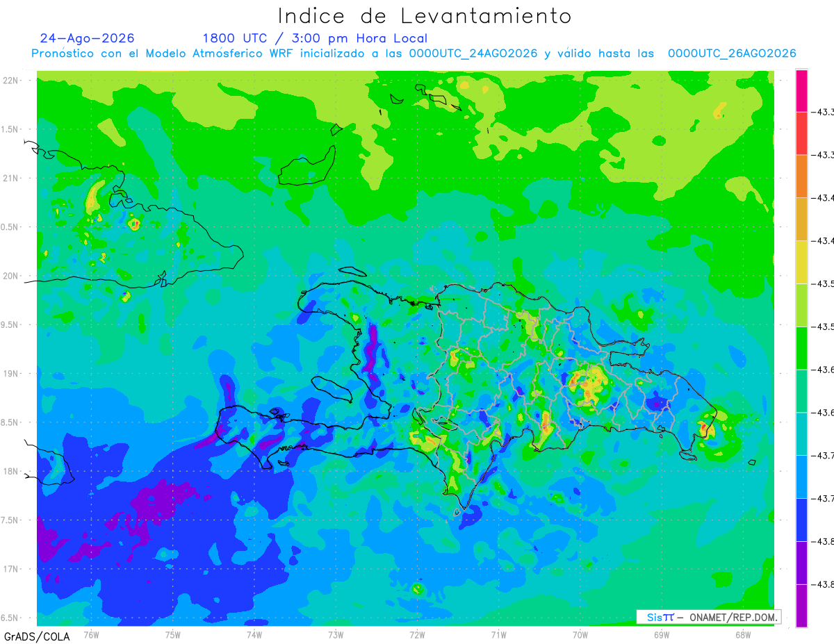Viewport: 834px width, 644px height.
Task: Click the '19N' latitude label
Action: click(x=12, y=374)
